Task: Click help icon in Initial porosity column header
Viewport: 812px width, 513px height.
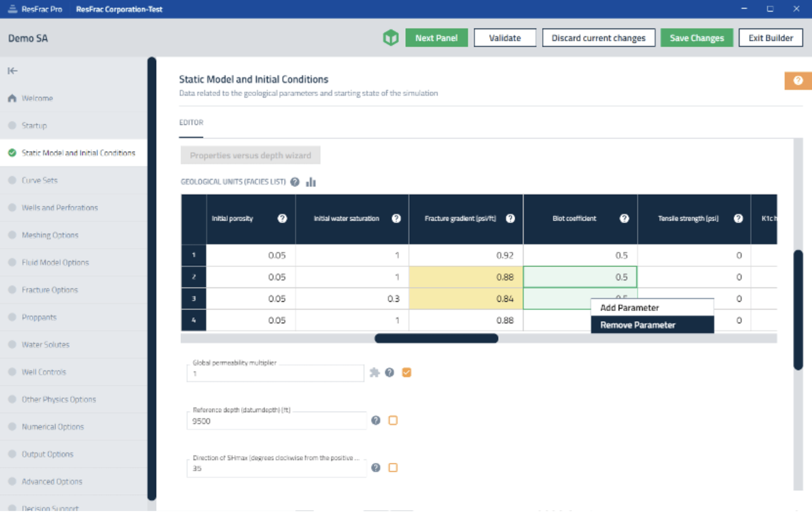Action: (x=282, y=218)
